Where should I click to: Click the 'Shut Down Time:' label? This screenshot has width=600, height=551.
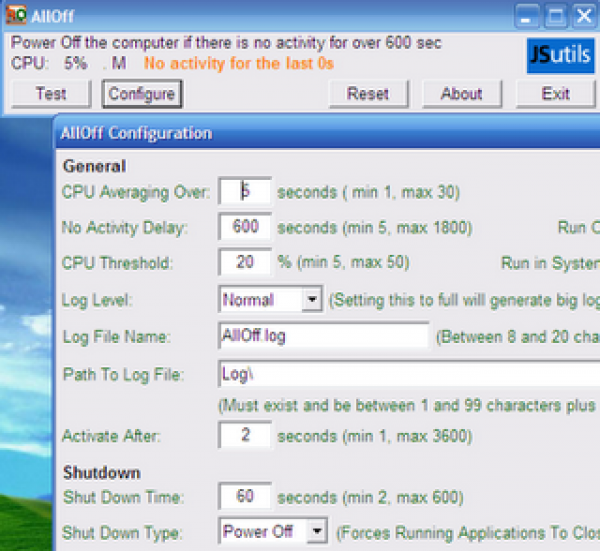point(124,497)
